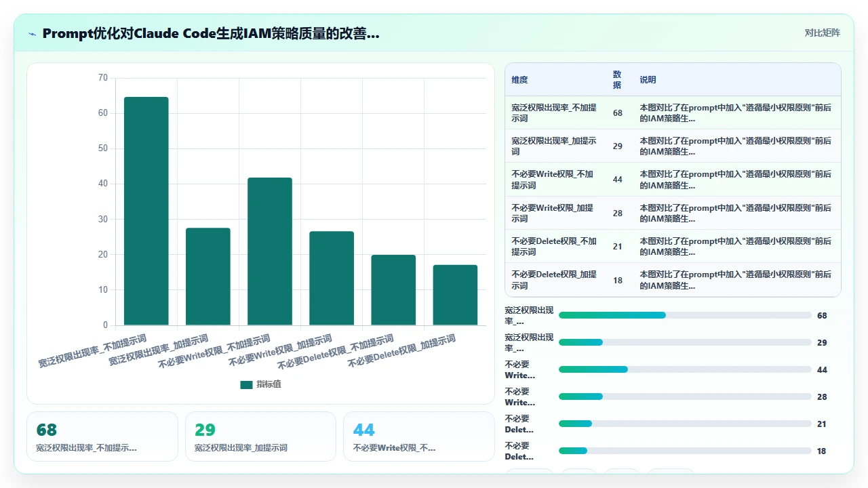Screen dimensions: 868x488
Task: Click the 维度 column header
Action: pos(519,80)
